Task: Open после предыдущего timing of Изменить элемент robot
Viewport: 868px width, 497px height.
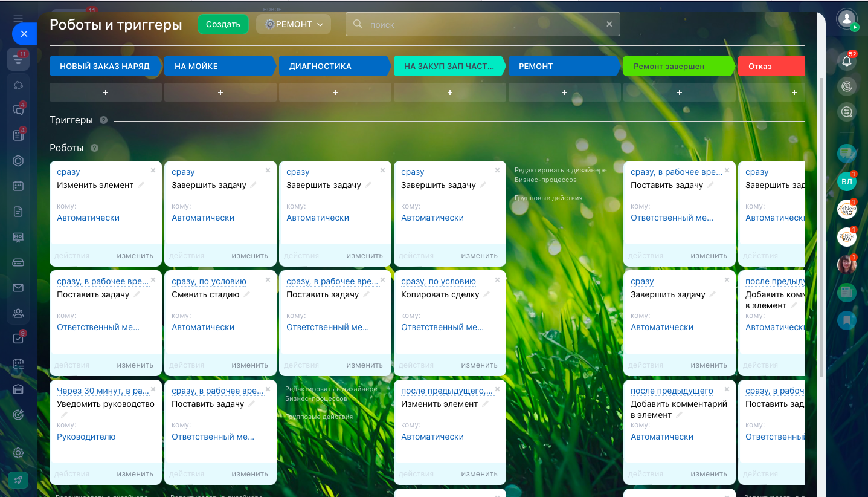Action: point(447,391)
